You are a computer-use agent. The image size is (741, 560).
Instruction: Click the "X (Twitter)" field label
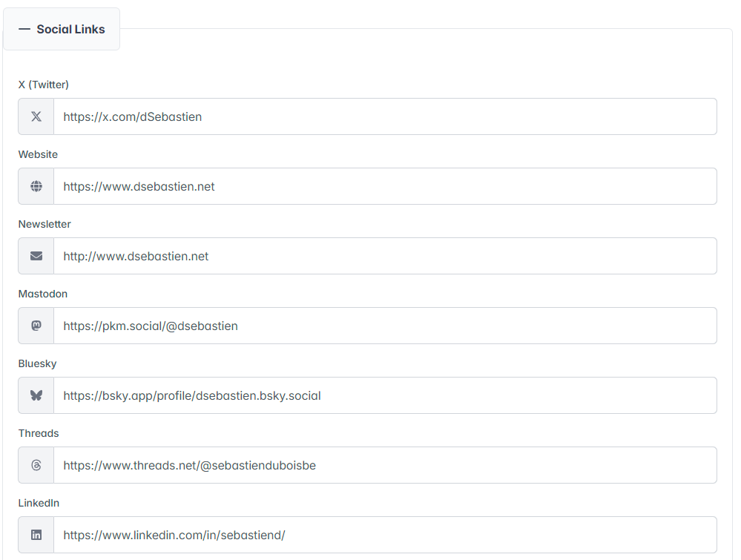click(44, 85)
